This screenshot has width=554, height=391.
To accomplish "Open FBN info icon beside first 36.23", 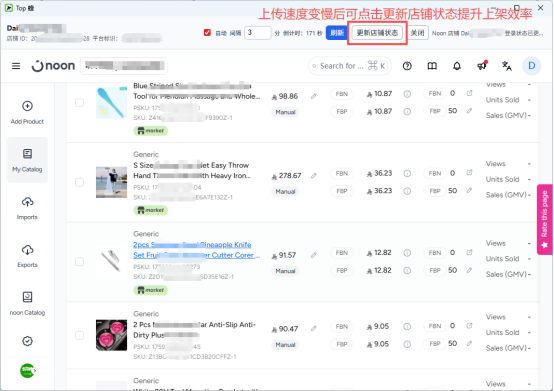I will tap(407, 173).
